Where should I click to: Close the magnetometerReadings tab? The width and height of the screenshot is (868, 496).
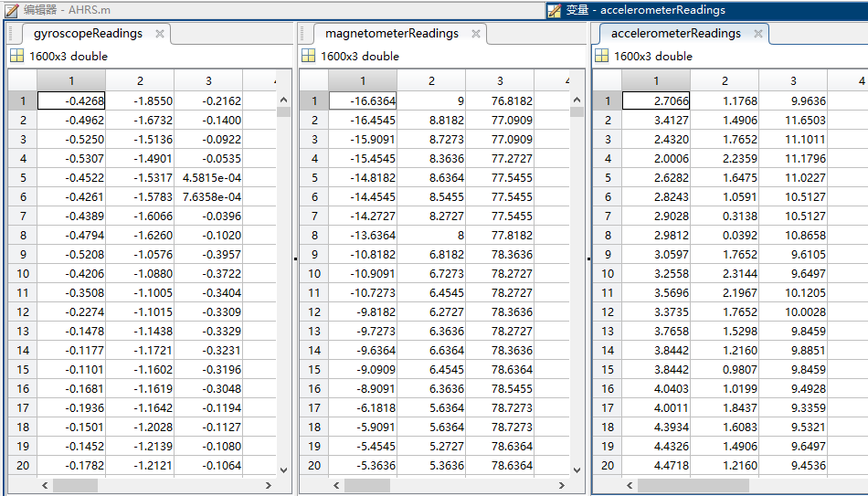point(475,34)
